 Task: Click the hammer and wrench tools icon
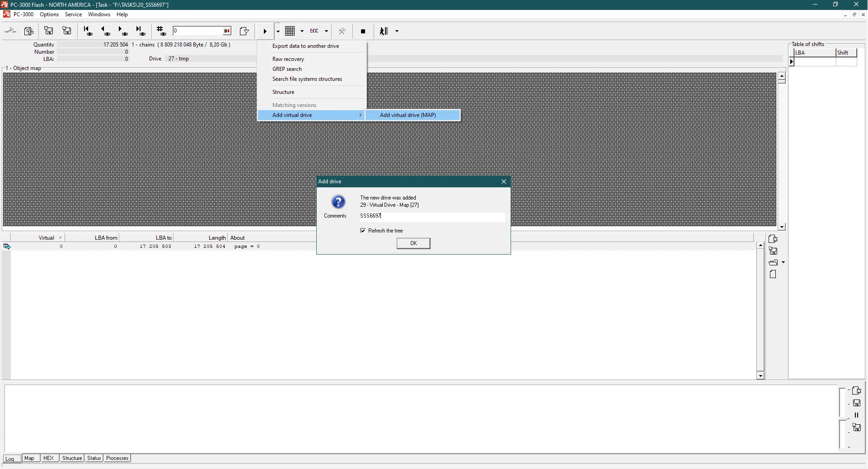click(342, 31)
